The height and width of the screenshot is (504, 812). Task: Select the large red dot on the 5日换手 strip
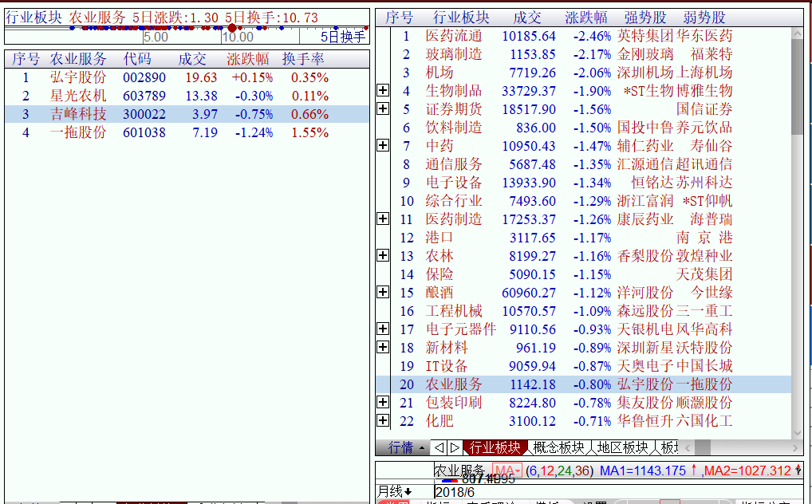(x=232, y=28)
